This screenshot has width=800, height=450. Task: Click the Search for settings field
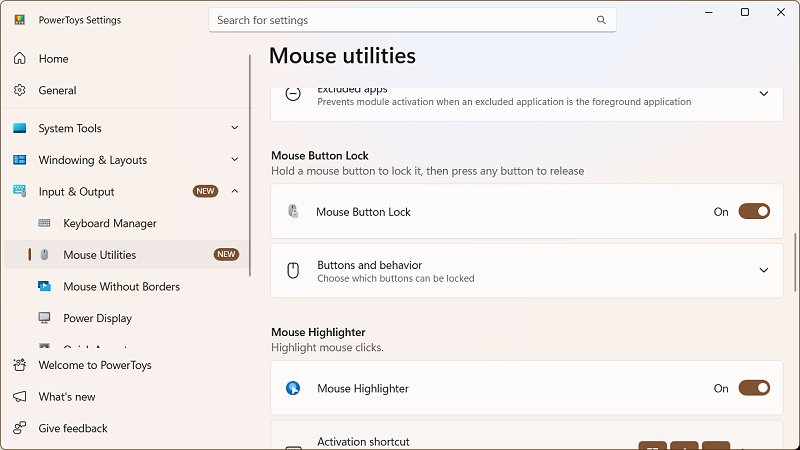click(x=412, y=20)
